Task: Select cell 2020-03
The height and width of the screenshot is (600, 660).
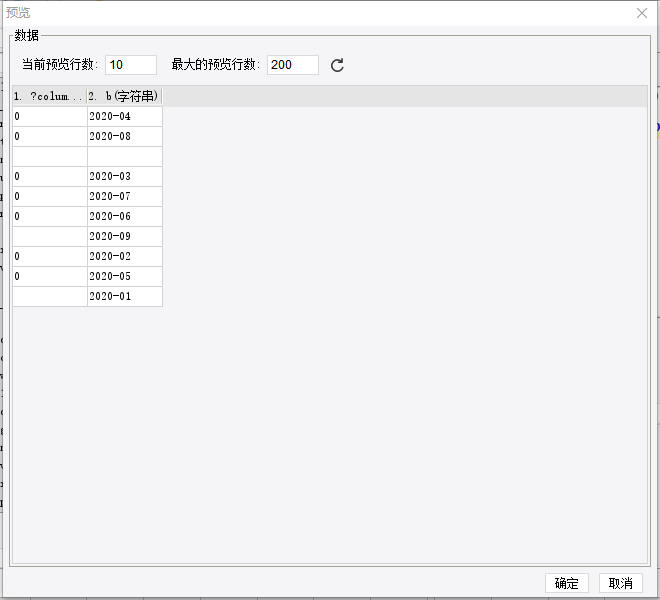Action: click(125, 176)
